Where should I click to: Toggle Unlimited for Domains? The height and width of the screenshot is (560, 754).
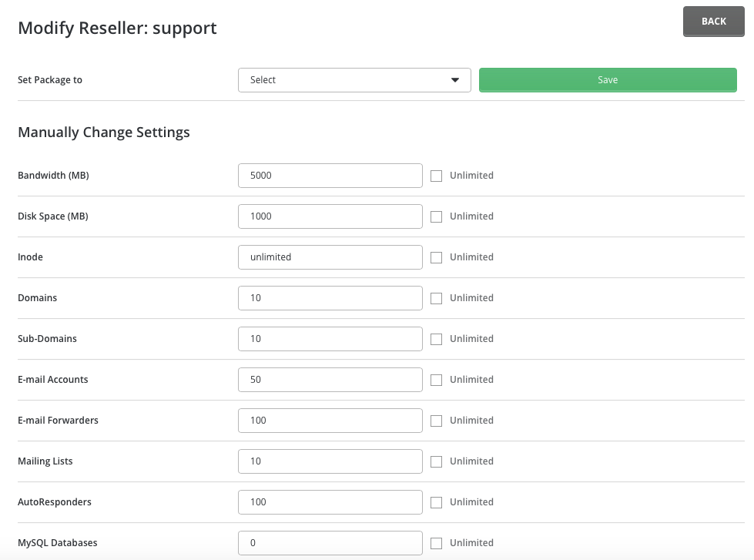pos(436,299)
